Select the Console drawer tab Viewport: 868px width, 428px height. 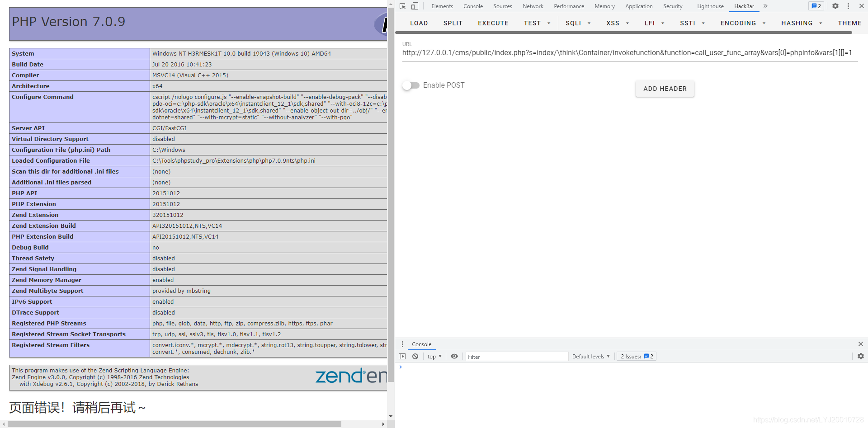(421, 344)
